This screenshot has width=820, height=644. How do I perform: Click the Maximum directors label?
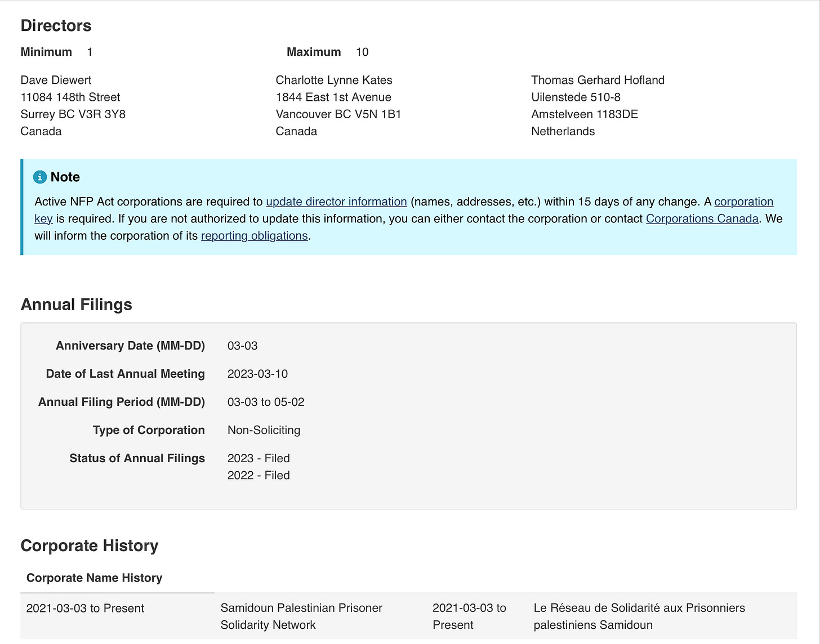[x=314, y=52]
